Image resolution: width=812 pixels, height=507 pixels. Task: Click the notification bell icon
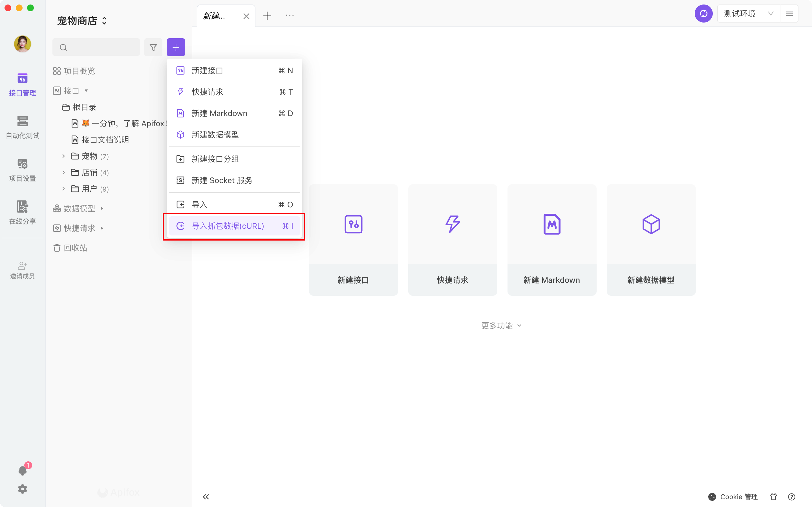tap(23, 470)
